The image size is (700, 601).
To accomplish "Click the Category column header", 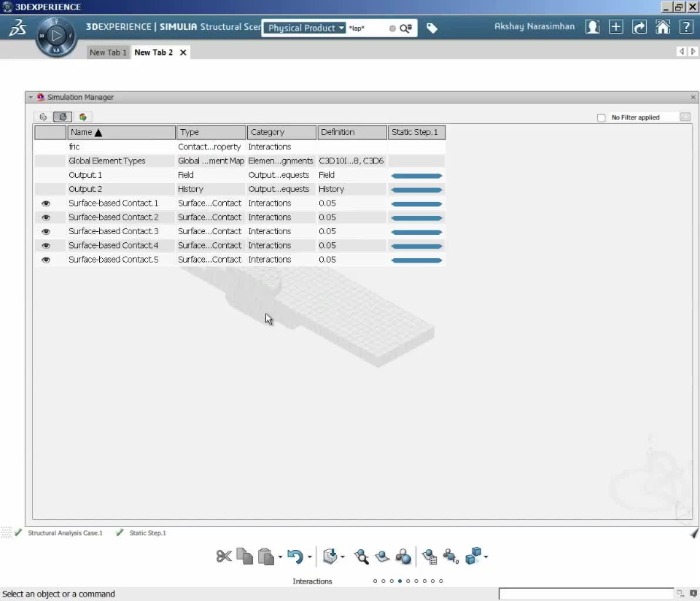I will click(x=281, y=132).
